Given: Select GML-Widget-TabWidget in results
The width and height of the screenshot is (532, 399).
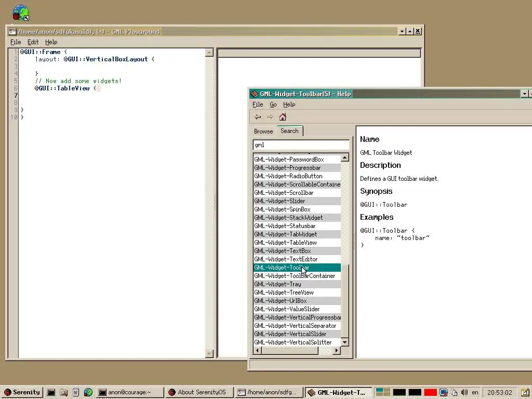Looking at the screenshot, I should point(297,234).
